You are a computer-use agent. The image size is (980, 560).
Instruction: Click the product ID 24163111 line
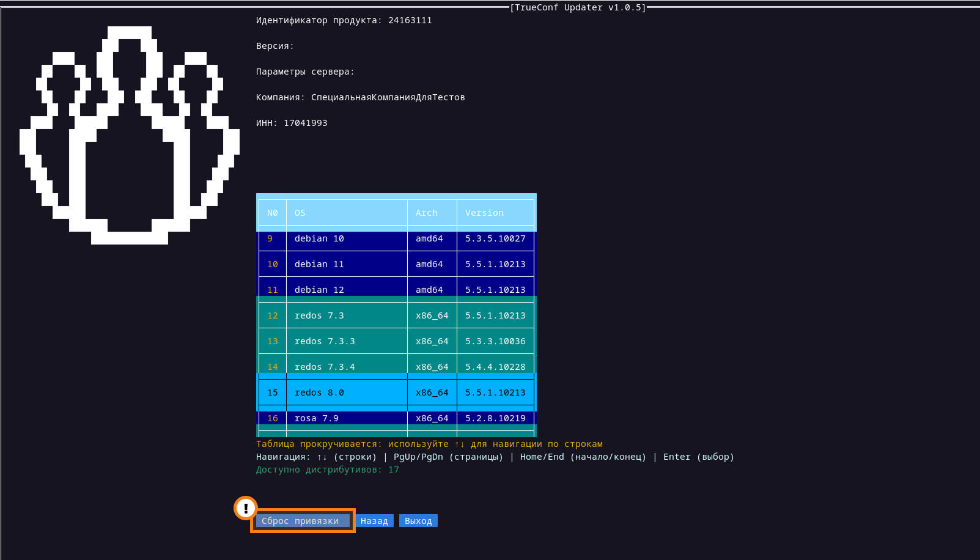click(x=344, y=20)
